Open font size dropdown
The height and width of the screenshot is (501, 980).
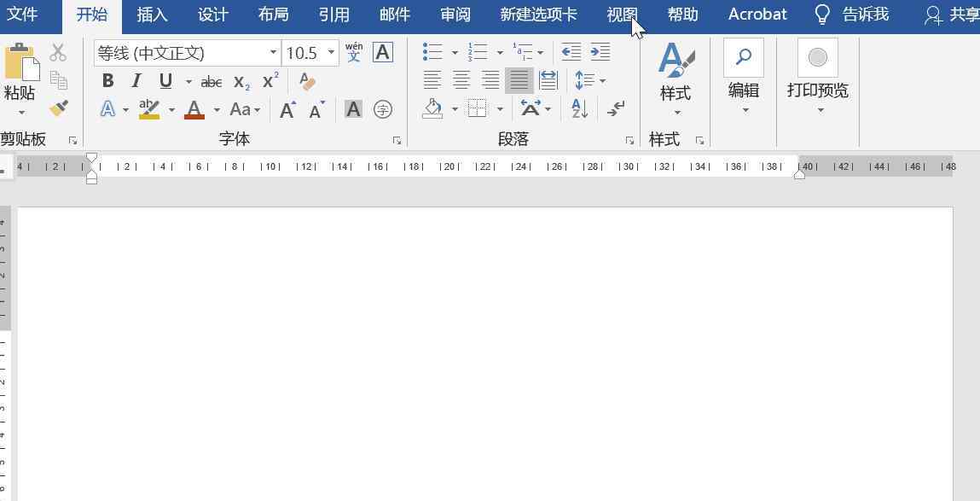coord(331,53)
